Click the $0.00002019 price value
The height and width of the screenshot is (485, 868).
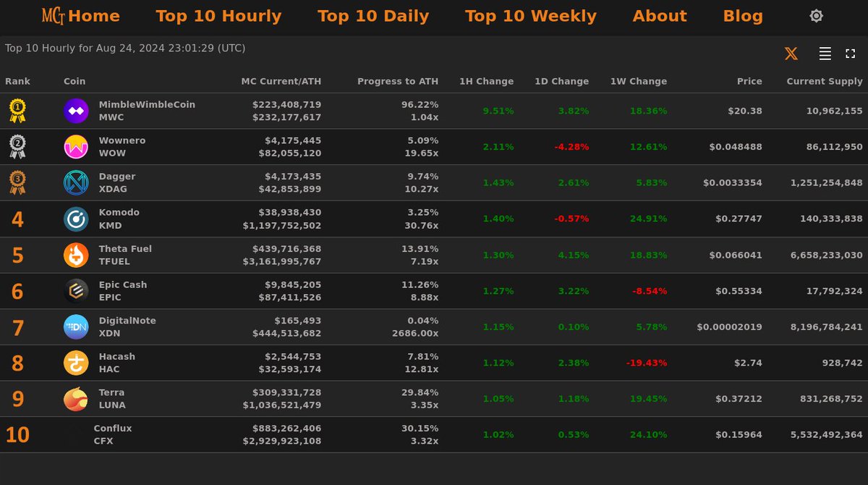tap(730, 326)
